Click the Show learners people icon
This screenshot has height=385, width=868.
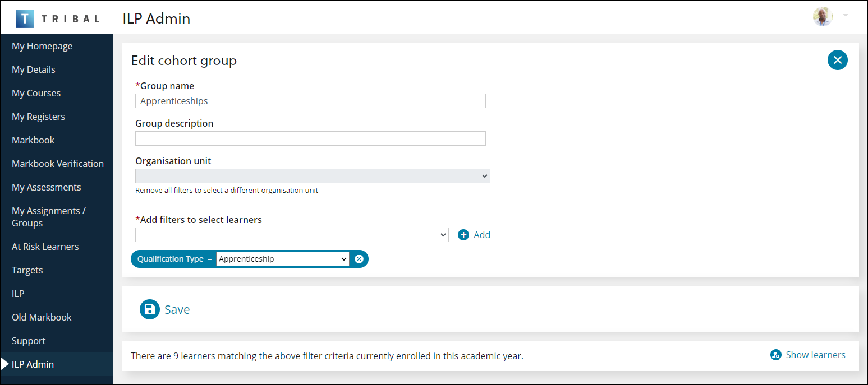coord(776,355)
